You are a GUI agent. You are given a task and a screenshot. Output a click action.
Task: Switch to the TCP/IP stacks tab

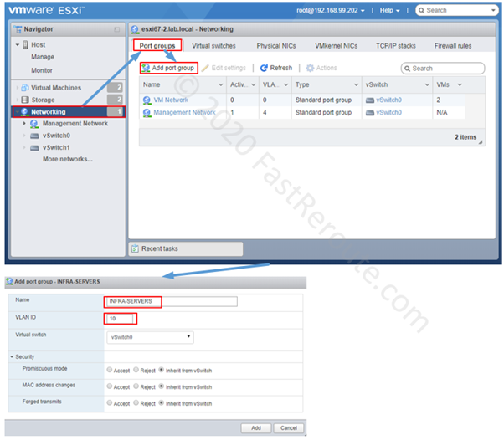[396, 46]
